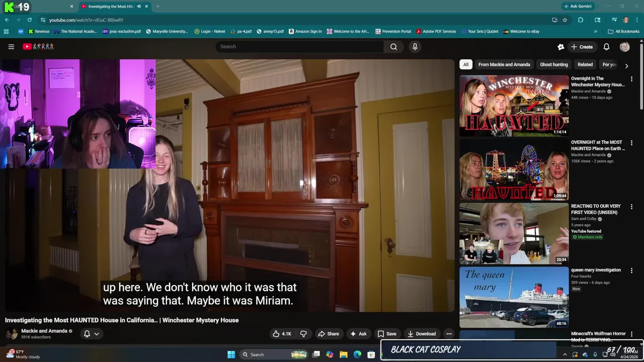Open options for Winchester Mystery House Part 2 video
Viewport: 644px width, 362px height.
click(x=631, y=79)
